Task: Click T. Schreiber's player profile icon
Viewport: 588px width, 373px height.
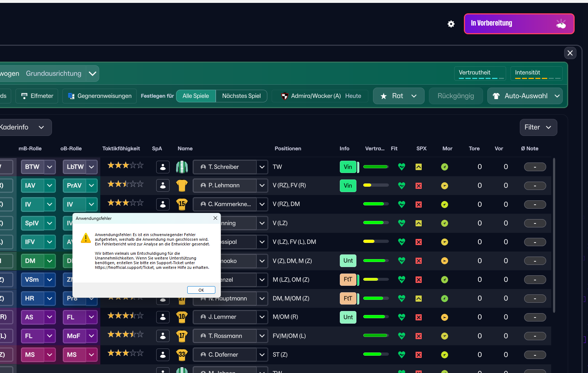Action: pyautogui.click(x=163, y=167)
